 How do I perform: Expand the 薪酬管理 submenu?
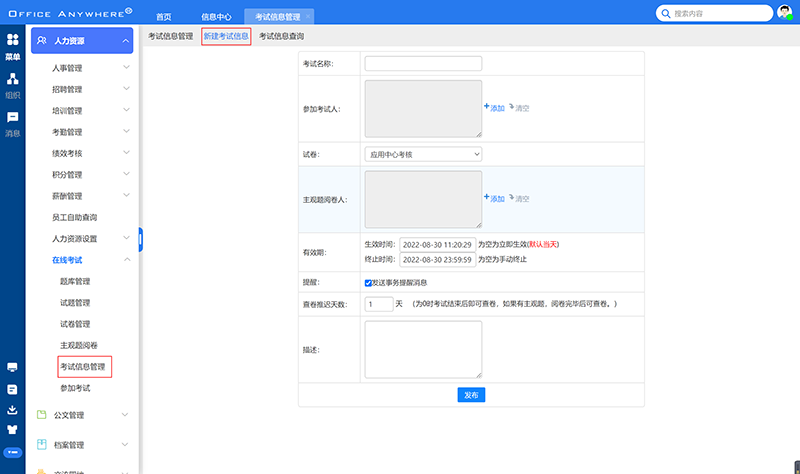pyautogui.click(x=126, y=195)
